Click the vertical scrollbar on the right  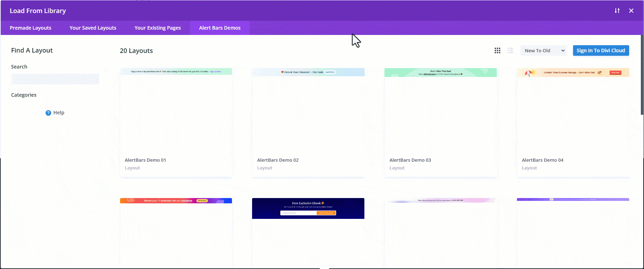point(642,75)
